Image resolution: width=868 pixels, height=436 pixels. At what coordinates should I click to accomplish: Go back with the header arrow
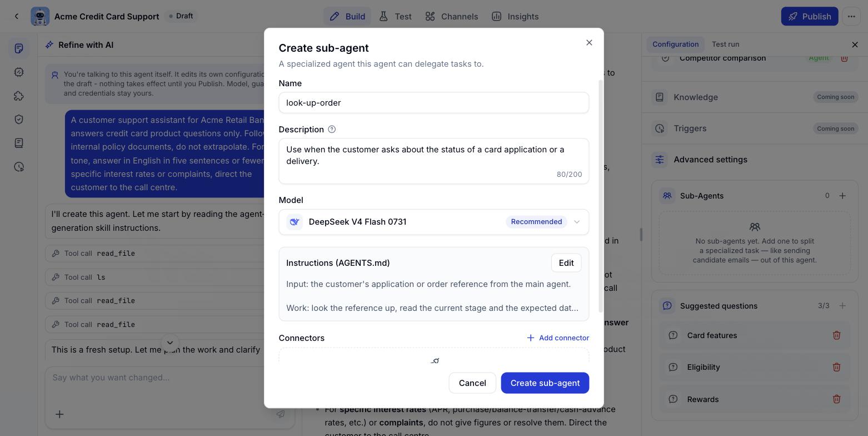coord(17,16)
